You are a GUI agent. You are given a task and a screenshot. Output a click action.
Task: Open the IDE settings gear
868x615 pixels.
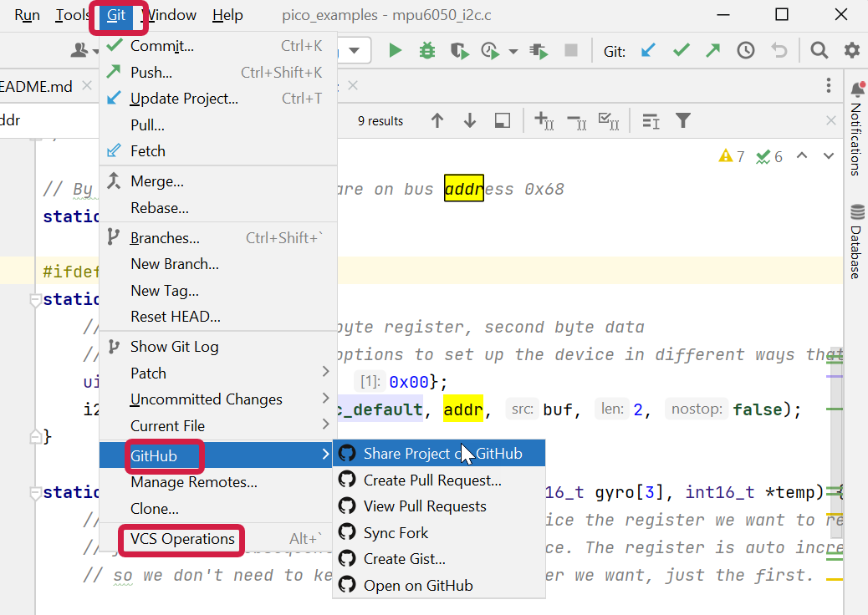click(851, 51)
